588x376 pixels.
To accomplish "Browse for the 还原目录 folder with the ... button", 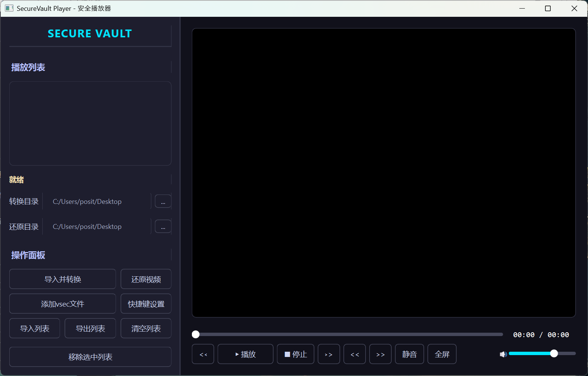I will (x=163, y=226).
